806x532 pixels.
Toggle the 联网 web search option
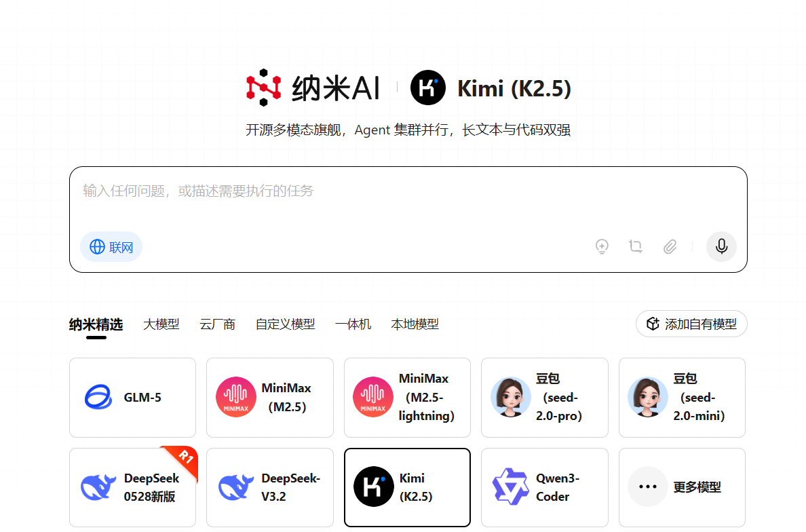(x=111, y=246)
